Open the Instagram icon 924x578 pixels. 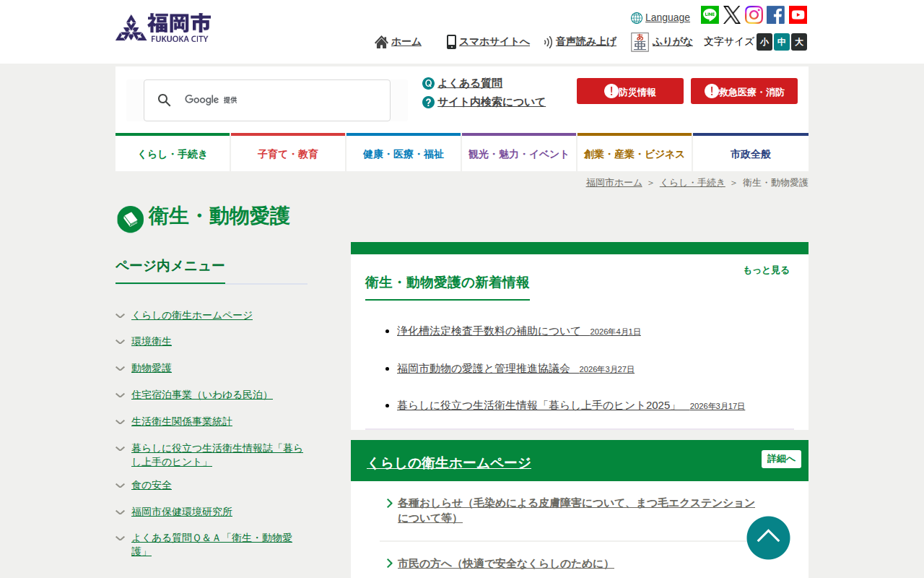(x=754, y=15)
